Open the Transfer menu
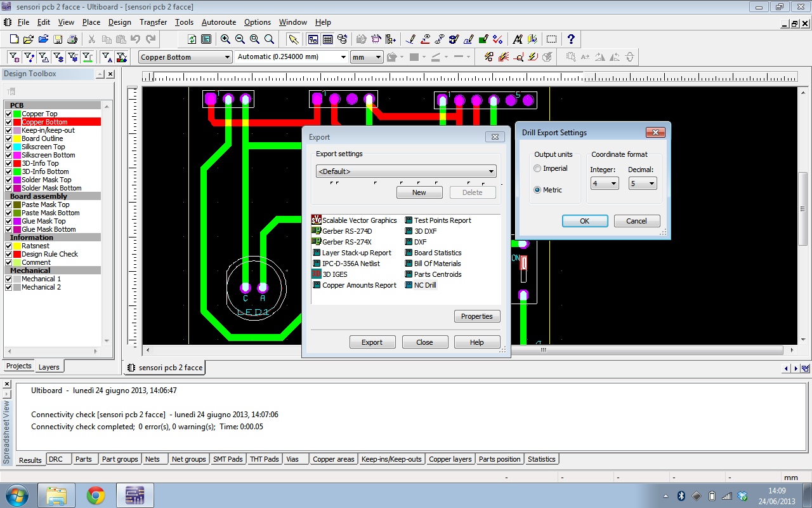This screenshot has width=812, height=508. [153, 22]
